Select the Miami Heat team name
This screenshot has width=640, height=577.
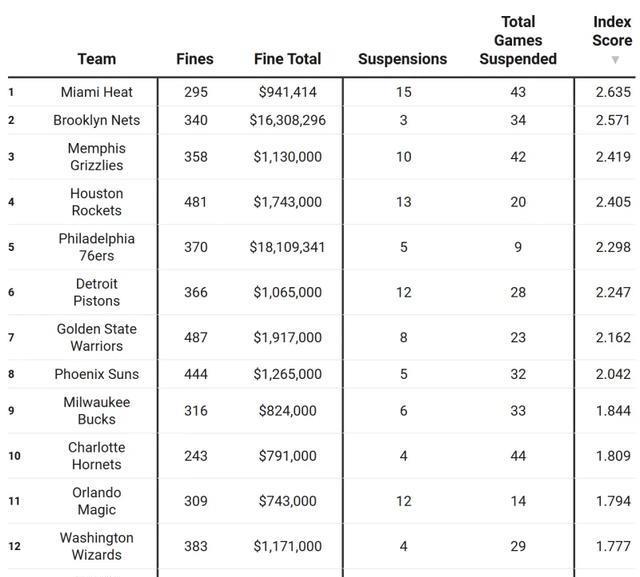click(x=96, y=92)
